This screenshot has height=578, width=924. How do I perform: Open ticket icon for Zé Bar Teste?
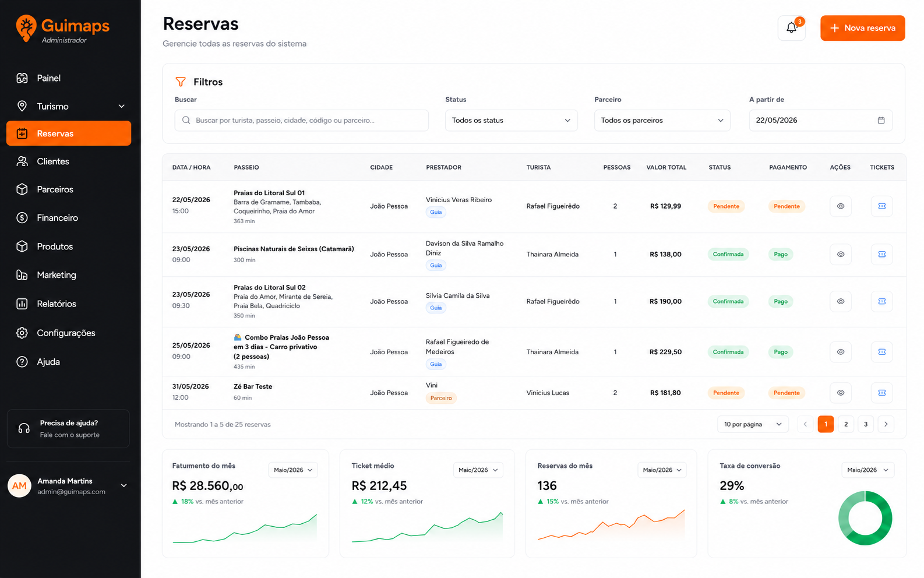(x=882, y=393)
